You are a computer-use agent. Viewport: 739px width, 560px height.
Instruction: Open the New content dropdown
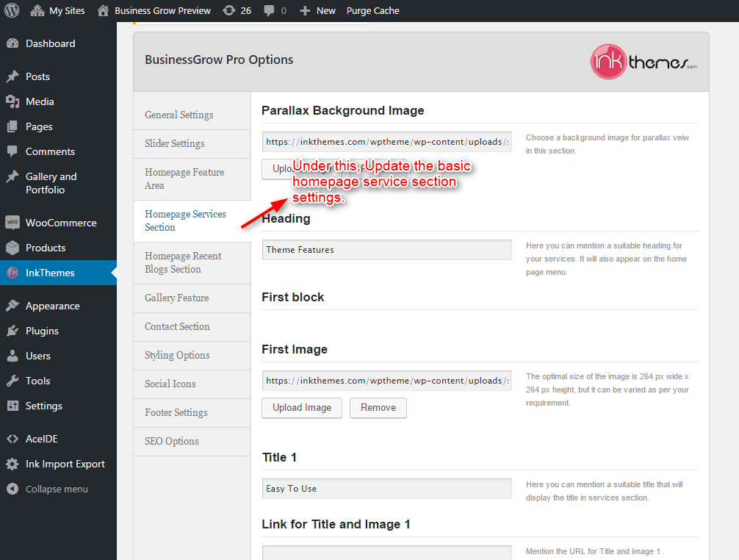(x=318, y=10)
